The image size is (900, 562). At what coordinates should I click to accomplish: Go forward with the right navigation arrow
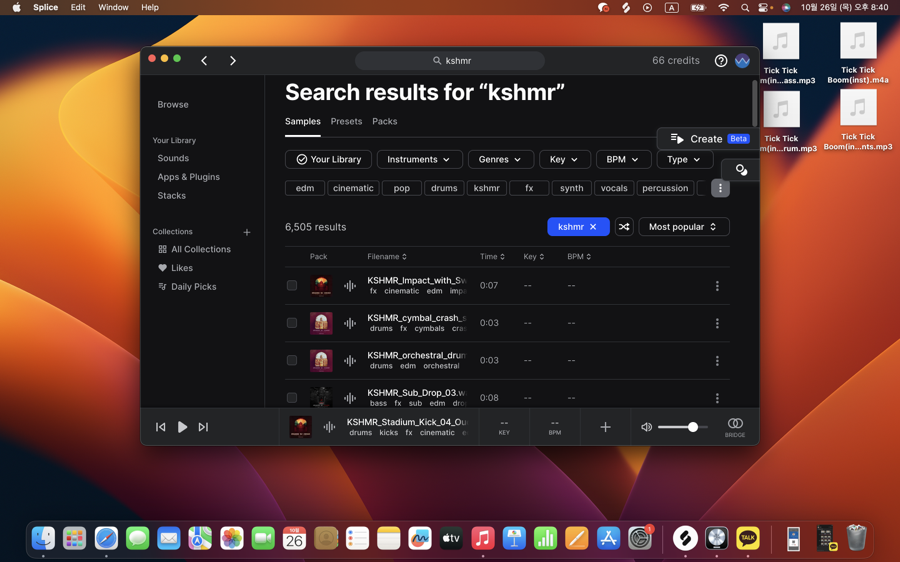tap(232, 60)
